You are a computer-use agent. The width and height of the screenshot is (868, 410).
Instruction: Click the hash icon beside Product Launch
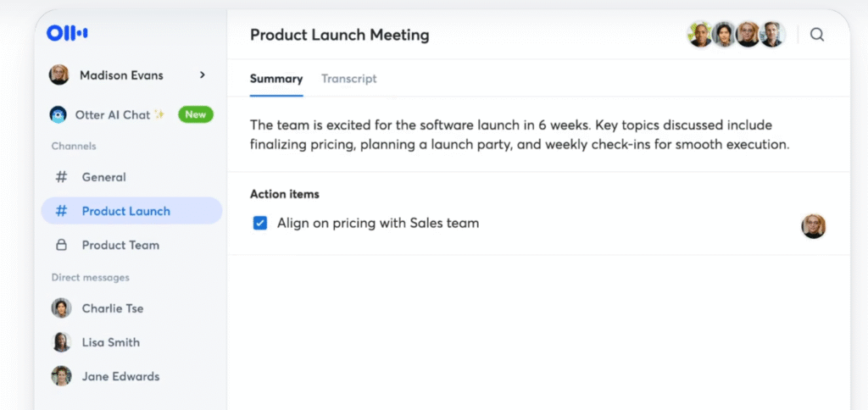coord(61,211)
